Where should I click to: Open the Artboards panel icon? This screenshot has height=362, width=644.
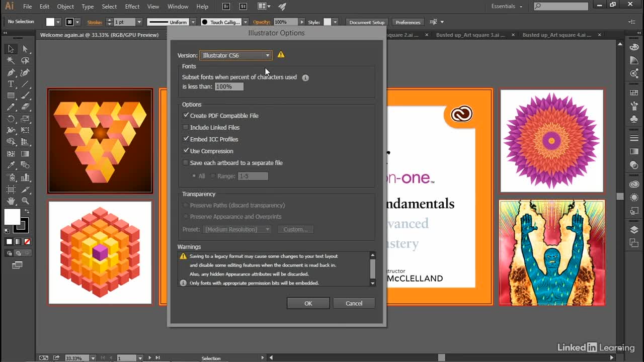coord(634,243)
